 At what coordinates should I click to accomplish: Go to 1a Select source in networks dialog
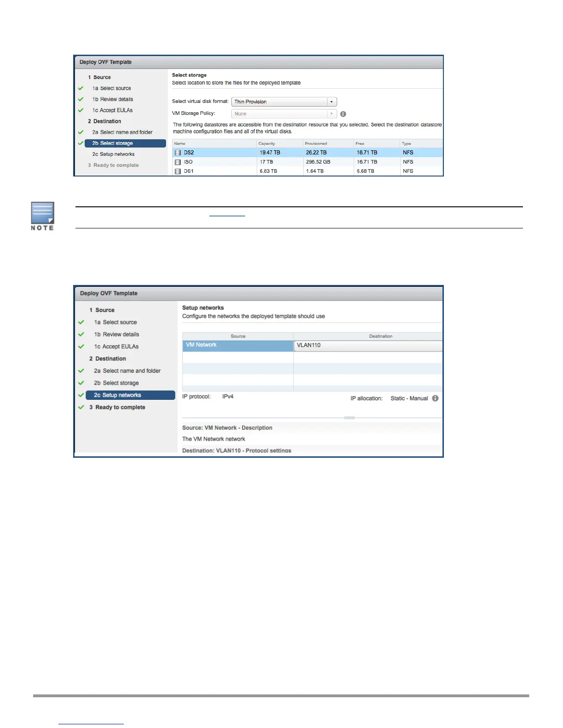(x=115, y=323)
